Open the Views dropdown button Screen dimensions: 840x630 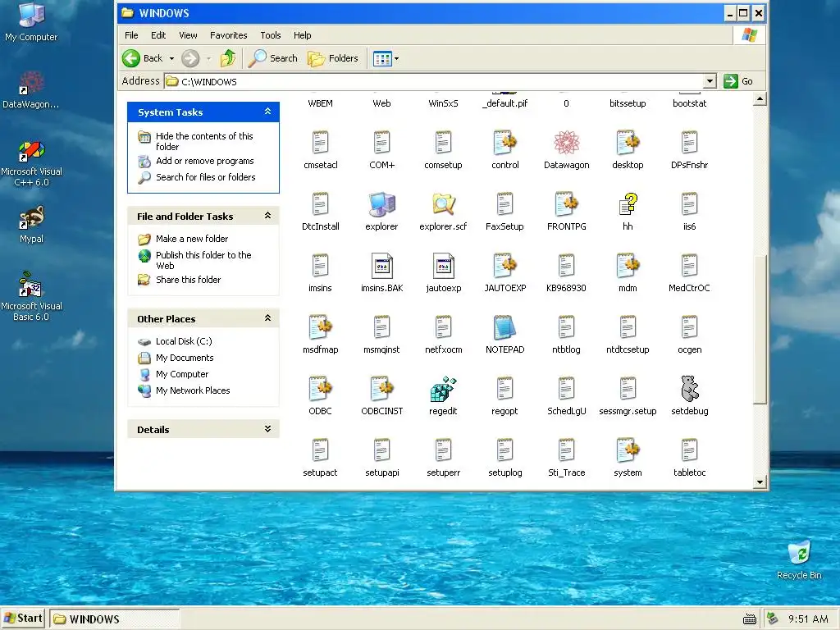386,58
